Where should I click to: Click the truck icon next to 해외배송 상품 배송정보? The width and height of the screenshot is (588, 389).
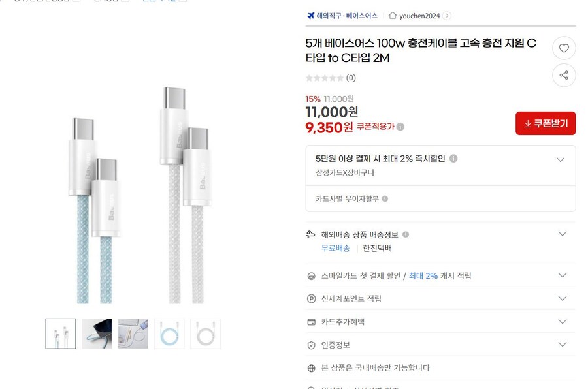pos(310,233)
